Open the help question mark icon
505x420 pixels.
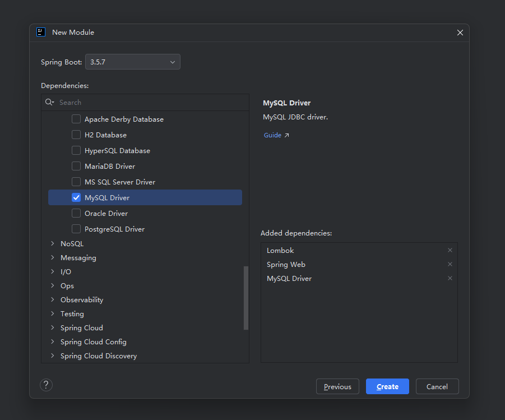[46, 385]
